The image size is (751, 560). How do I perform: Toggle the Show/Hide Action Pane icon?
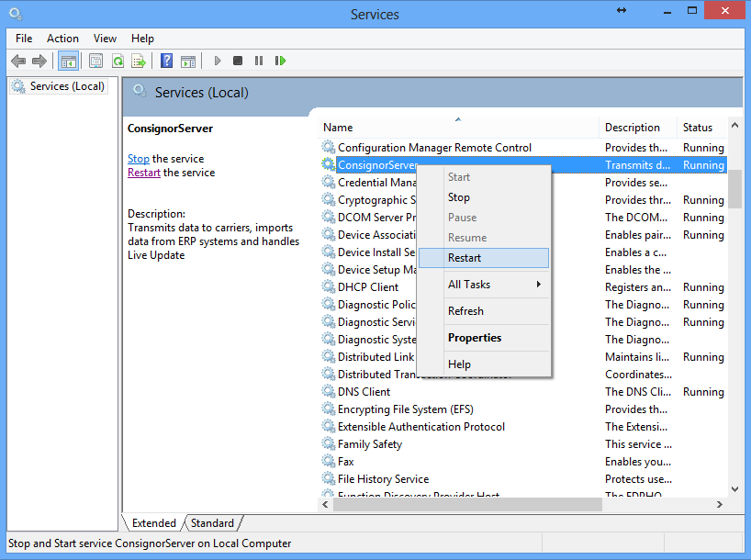[x=189, y=61]
